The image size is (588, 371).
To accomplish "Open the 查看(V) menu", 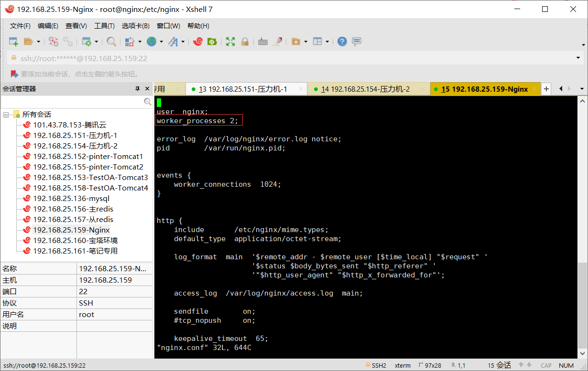I will pos(76,26).
